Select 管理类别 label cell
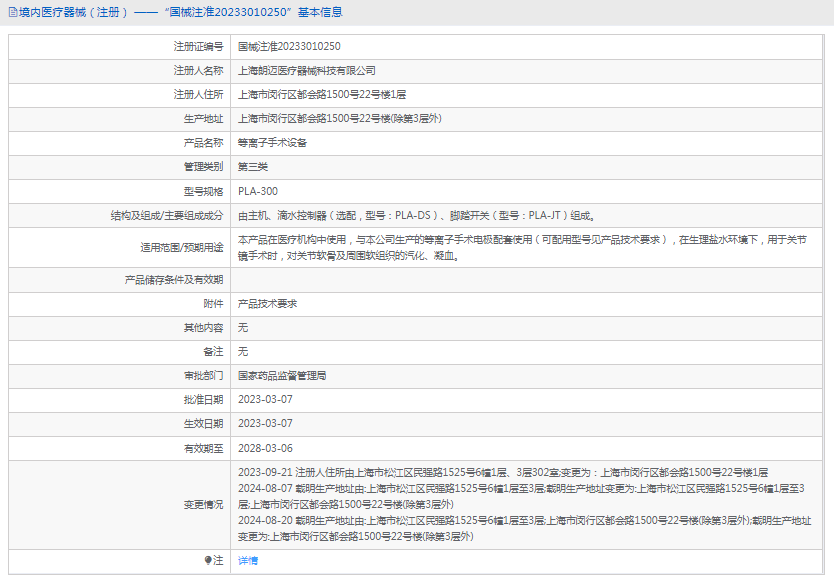Image resolution: width=834 pixels, height=578 pixels. point(119,167)
